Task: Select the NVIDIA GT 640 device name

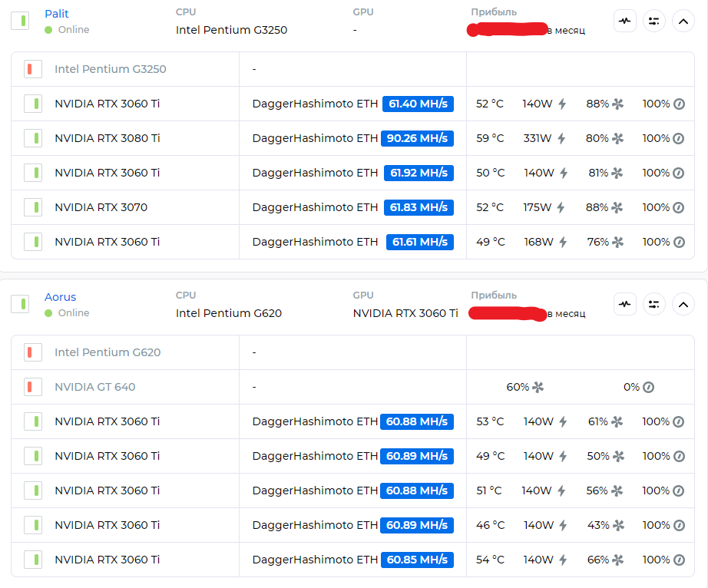Action: (94, 387)
